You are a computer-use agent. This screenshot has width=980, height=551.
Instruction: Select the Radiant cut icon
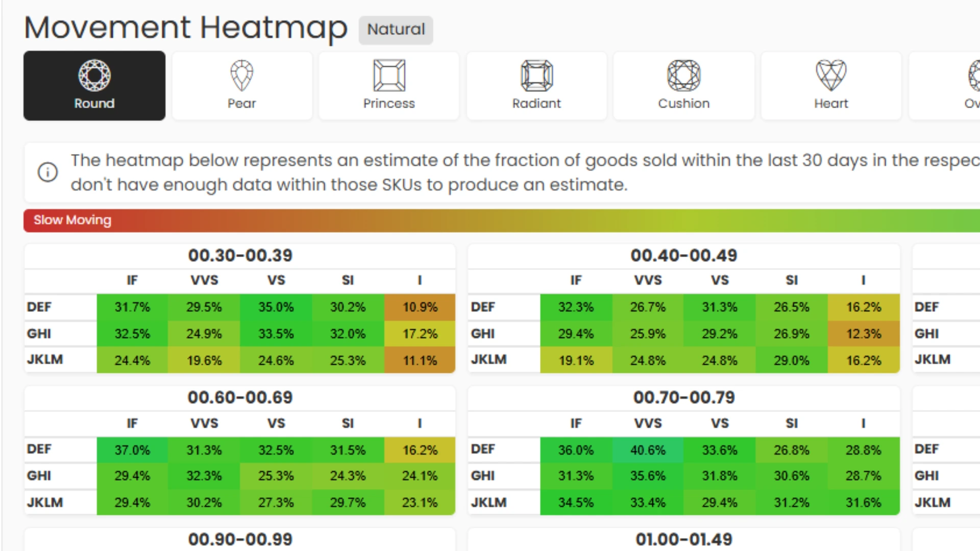click(536, 76)
